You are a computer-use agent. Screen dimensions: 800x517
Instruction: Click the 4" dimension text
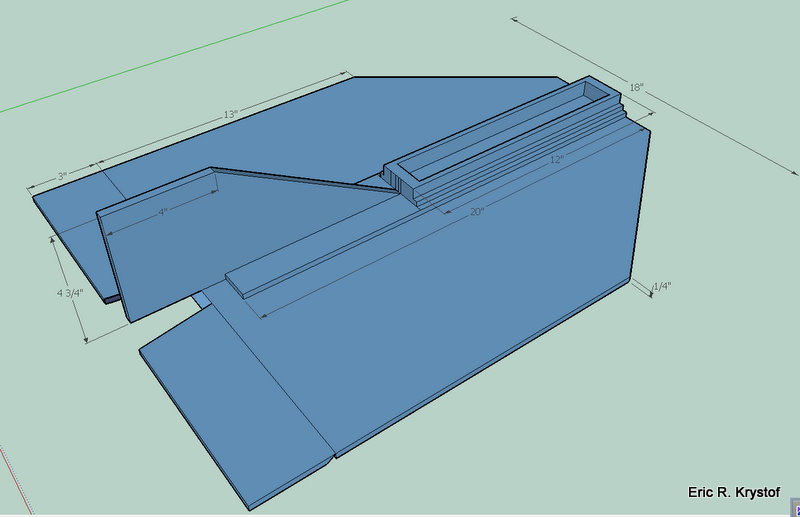click(162, 211)
